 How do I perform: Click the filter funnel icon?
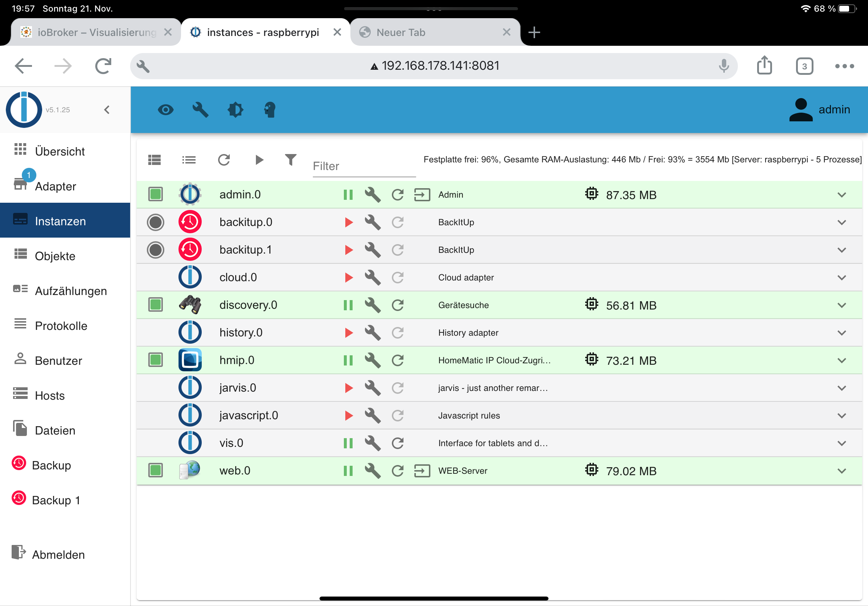pyautogui.click(x=290, y=160)
